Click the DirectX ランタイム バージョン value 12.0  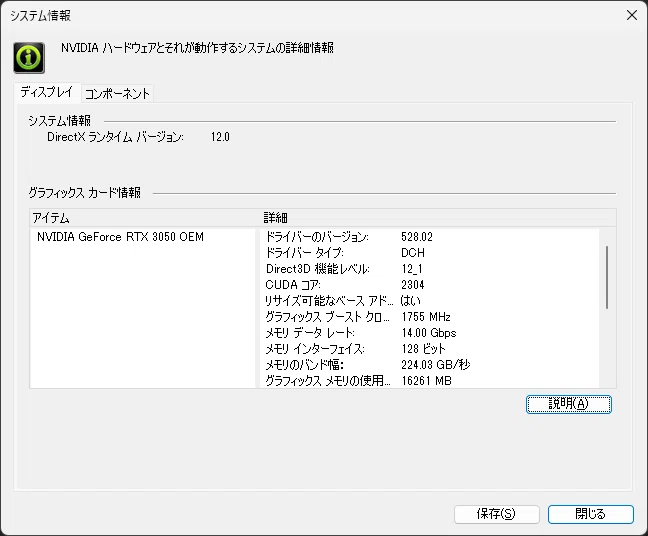(220, 137)
